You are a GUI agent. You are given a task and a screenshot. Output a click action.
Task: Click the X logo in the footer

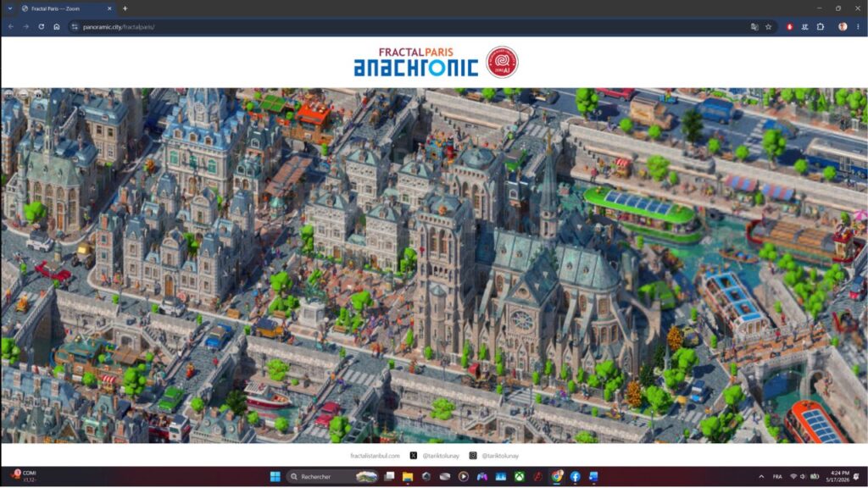414,455
